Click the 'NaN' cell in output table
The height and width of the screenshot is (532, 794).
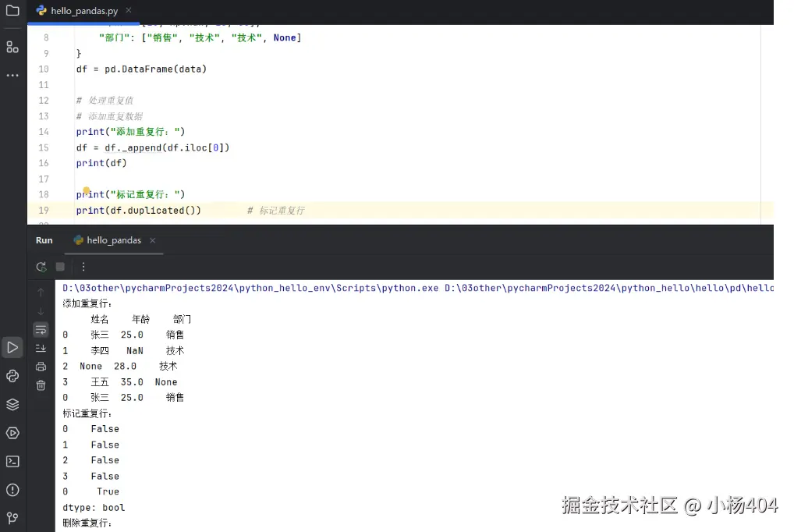click(135, 350)
